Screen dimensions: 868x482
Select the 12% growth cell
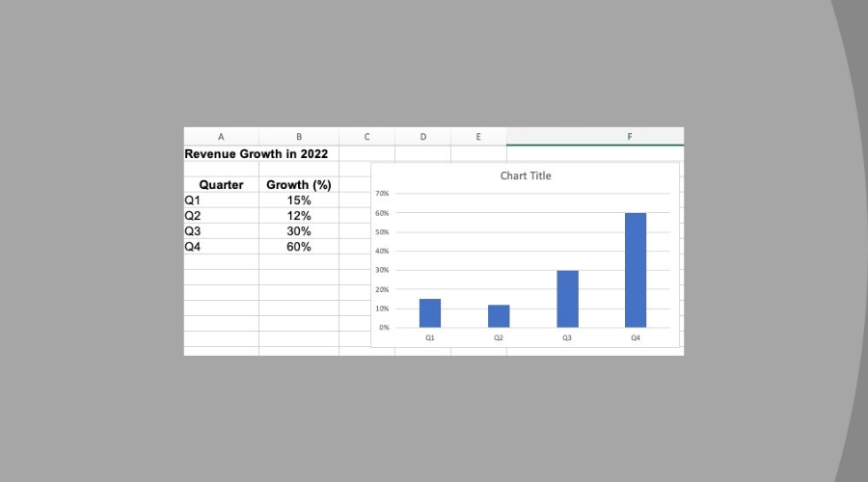299,216
